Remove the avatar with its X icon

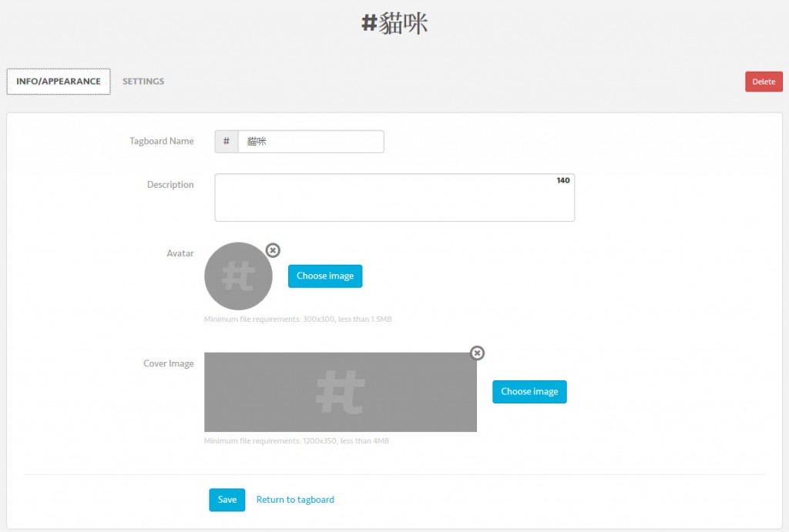pos(273,250)
